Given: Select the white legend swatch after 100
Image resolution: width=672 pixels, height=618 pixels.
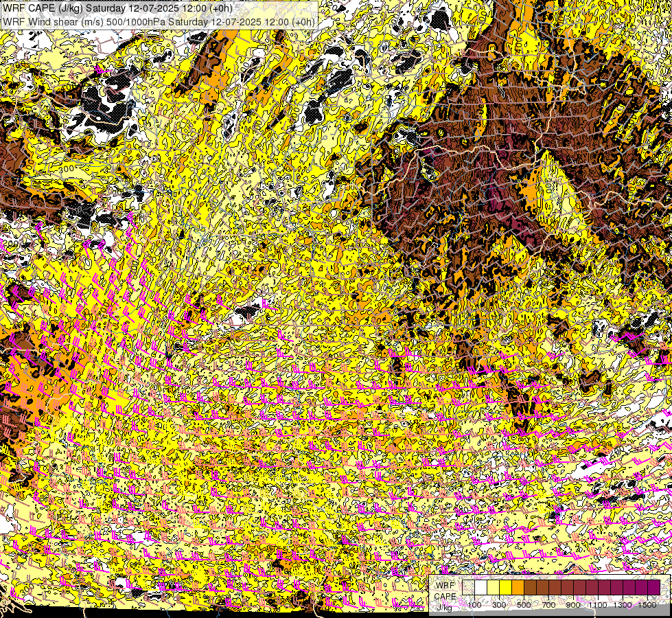Looking at the screenshot, I should click(x=481, y=587).
